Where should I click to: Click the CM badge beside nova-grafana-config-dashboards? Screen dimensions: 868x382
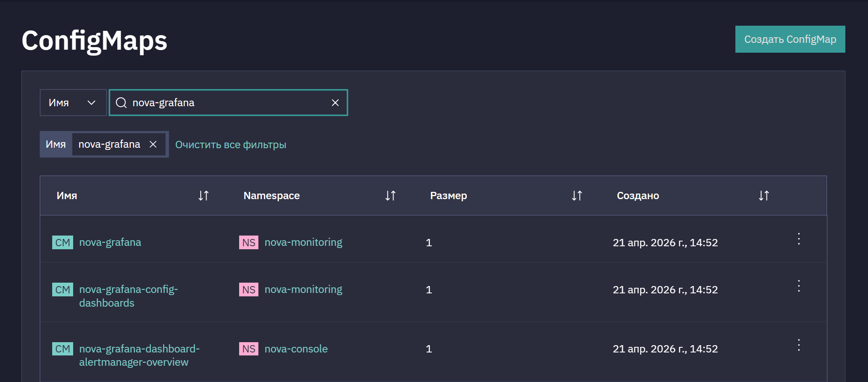point(62,289)
